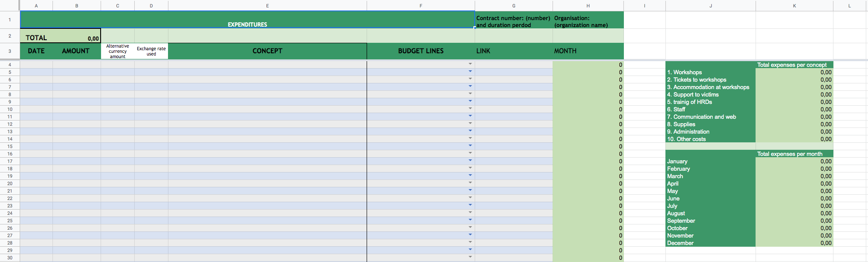The image size is (868, 262).
Task: Click the 0,00 value for February
Action: click(794, 169)
